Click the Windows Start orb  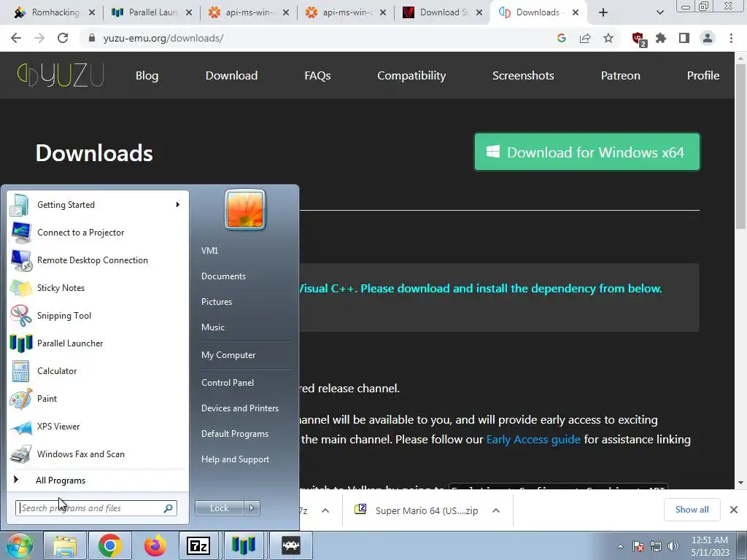click(19, 545)
